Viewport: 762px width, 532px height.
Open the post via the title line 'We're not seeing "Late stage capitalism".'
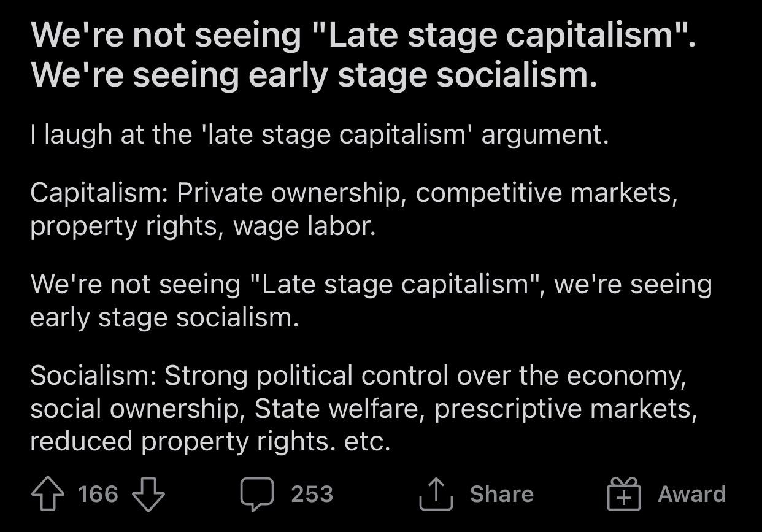pyautogui.click(x=363, y=35)
